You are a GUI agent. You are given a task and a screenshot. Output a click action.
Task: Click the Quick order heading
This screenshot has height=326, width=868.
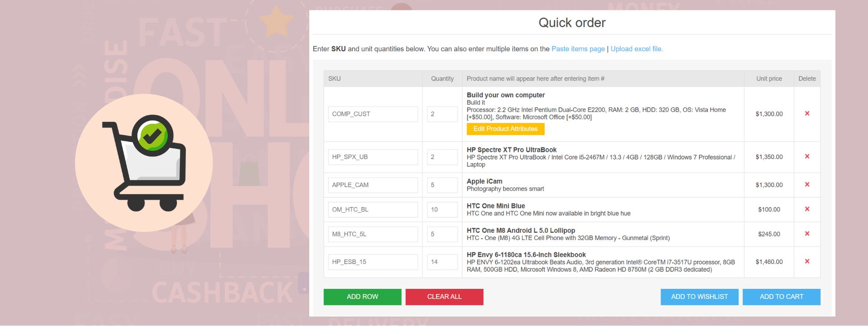pyautogui.click(x=572, y=23)
